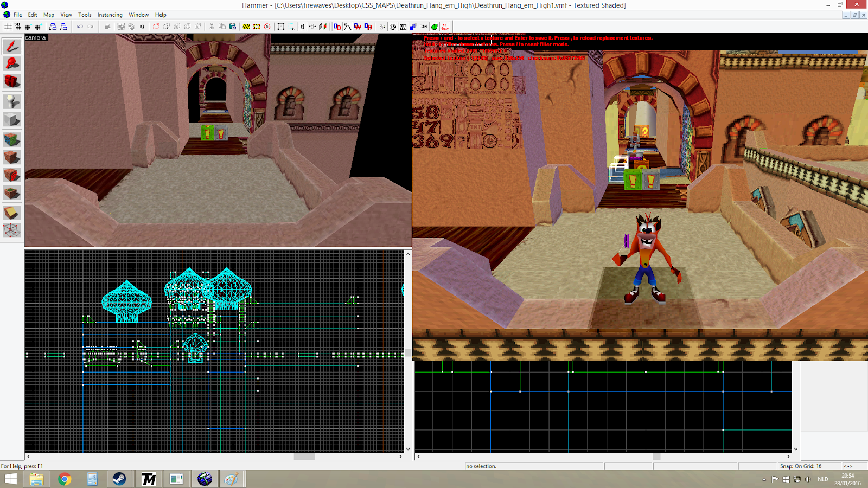Toggle the Displacement Walkable 'DW' icon
This screenshot has height=488, width=868.
click(x=358, y=27)
